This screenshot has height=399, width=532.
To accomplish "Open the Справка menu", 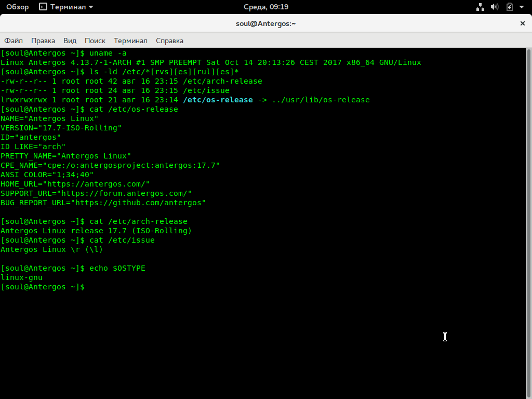I will (170, 41).
